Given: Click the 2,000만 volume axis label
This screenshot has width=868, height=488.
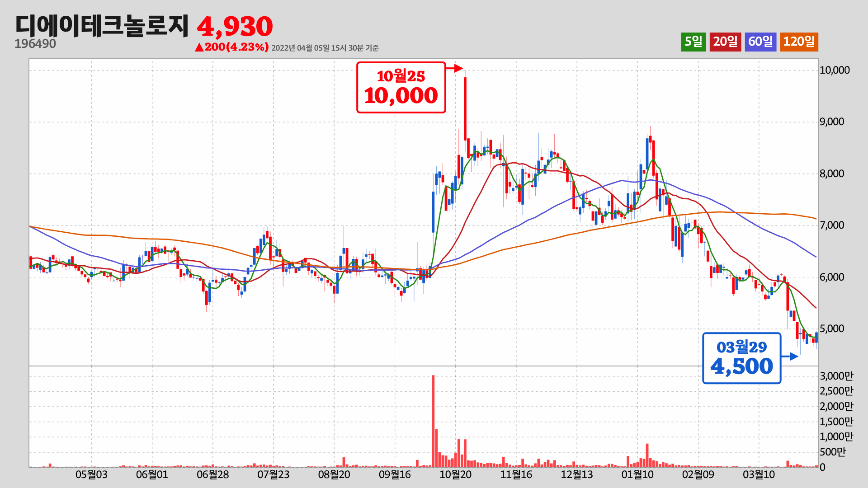Looking at the screenshot, I should (837, 406).
